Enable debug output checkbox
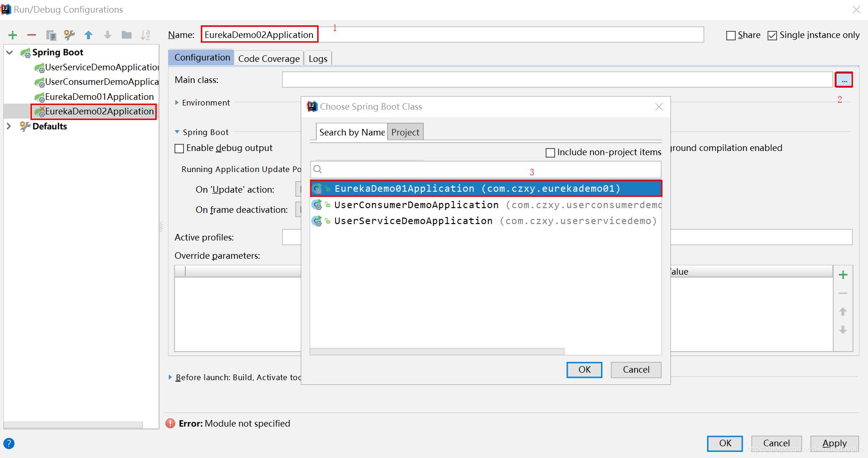This screenshot has height=458, width=868. click(x=179, y=149)
